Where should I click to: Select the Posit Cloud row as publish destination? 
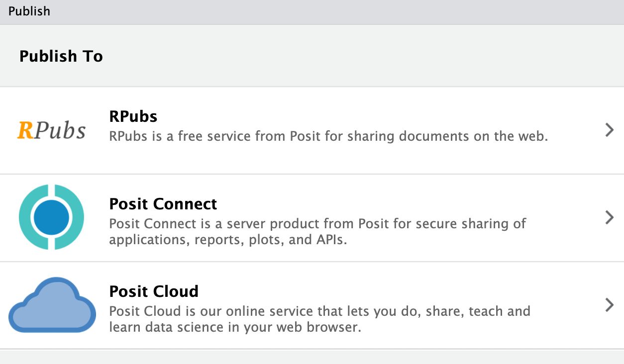tap(312, 304)
